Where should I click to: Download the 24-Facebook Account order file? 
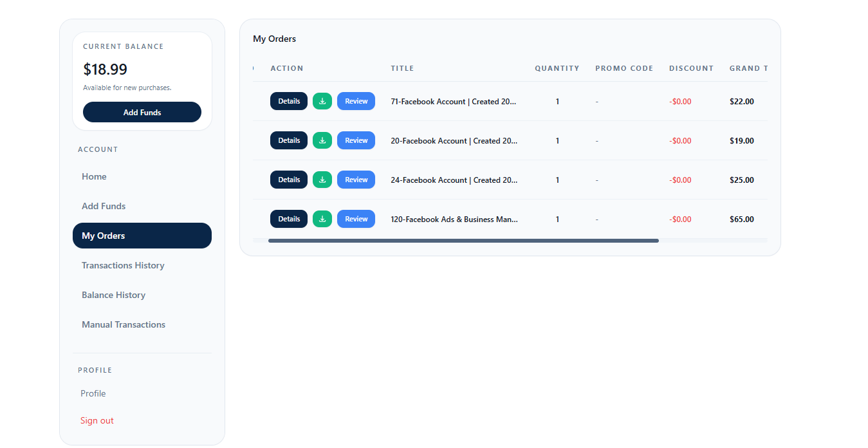click(322, 180)
